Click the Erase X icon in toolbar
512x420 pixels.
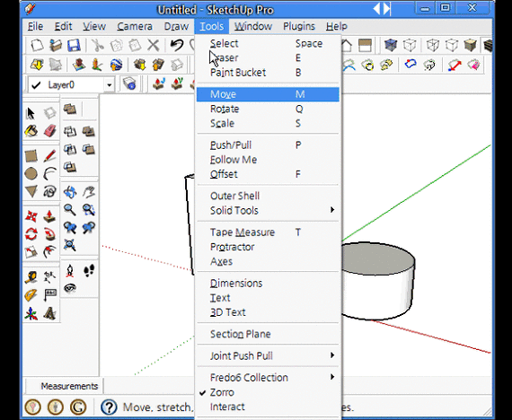(153, 46)
